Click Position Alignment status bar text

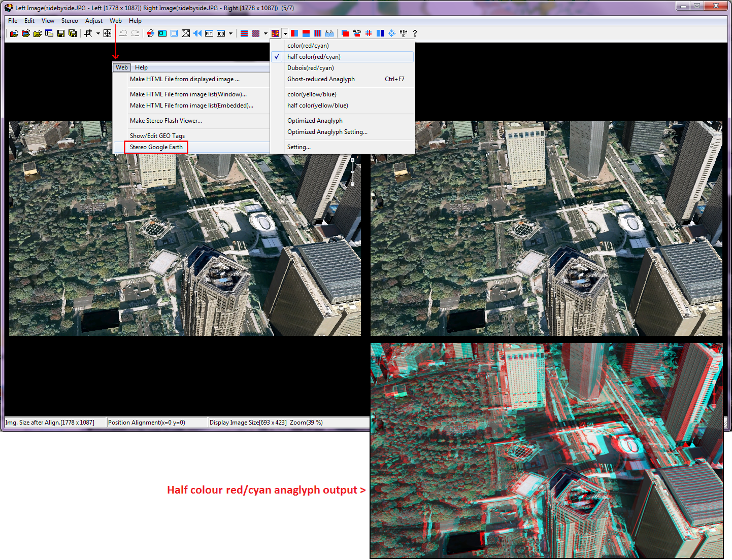147,423
